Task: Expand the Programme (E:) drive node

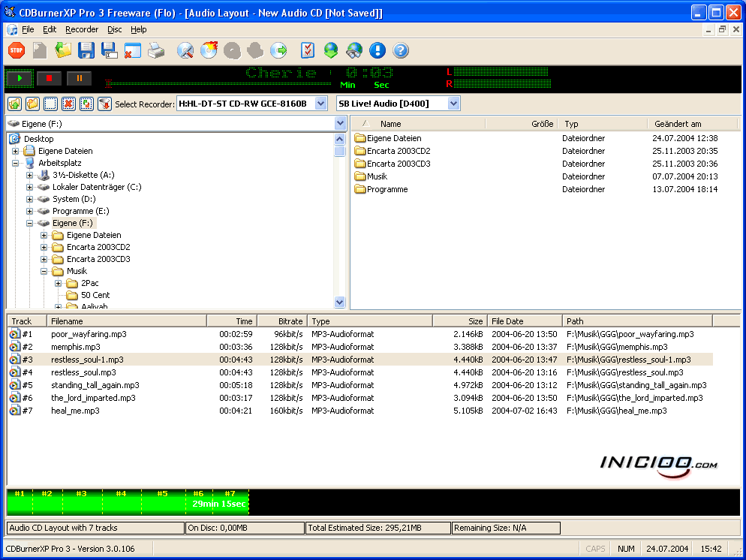Action: pos(29,211)
